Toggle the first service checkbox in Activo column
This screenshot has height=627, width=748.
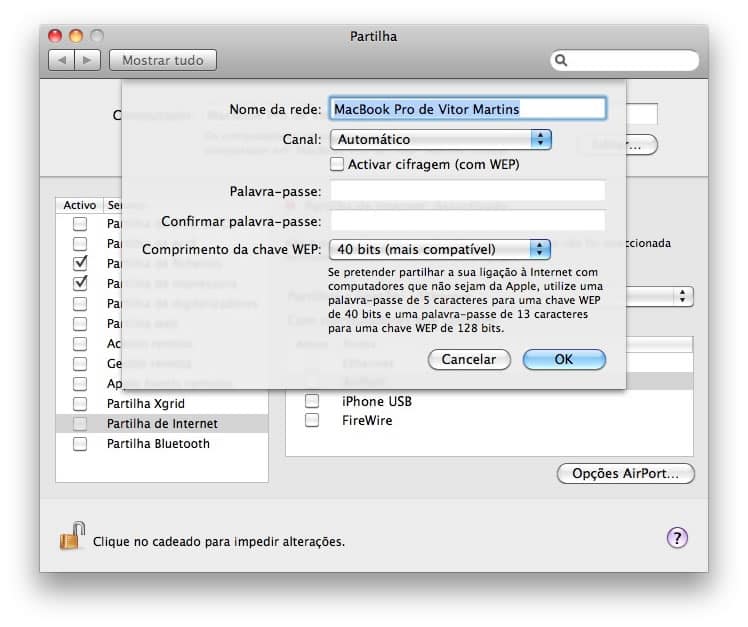click(x=80, y=223)
